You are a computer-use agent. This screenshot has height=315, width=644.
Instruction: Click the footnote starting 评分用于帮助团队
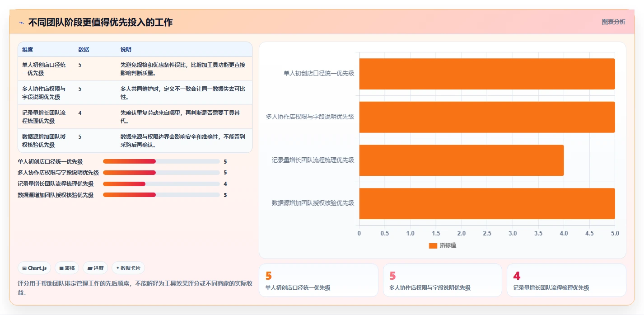tap(135, 288)
